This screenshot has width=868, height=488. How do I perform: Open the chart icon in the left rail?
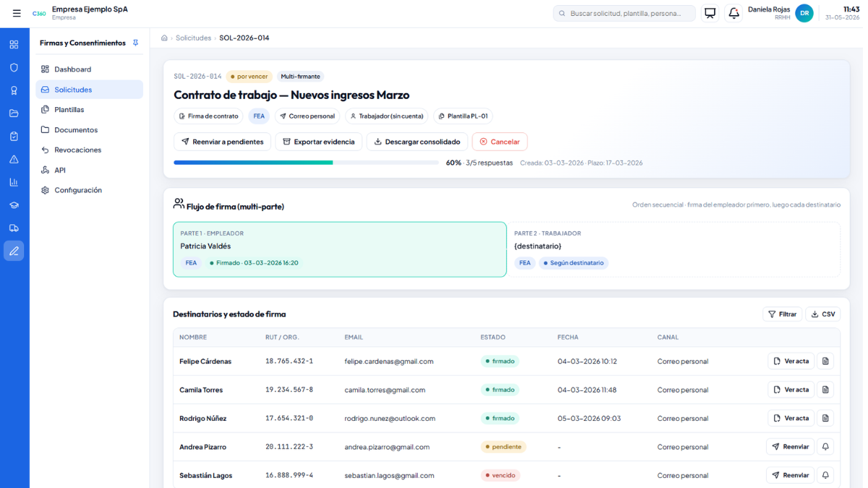click(x=14, y=182)
